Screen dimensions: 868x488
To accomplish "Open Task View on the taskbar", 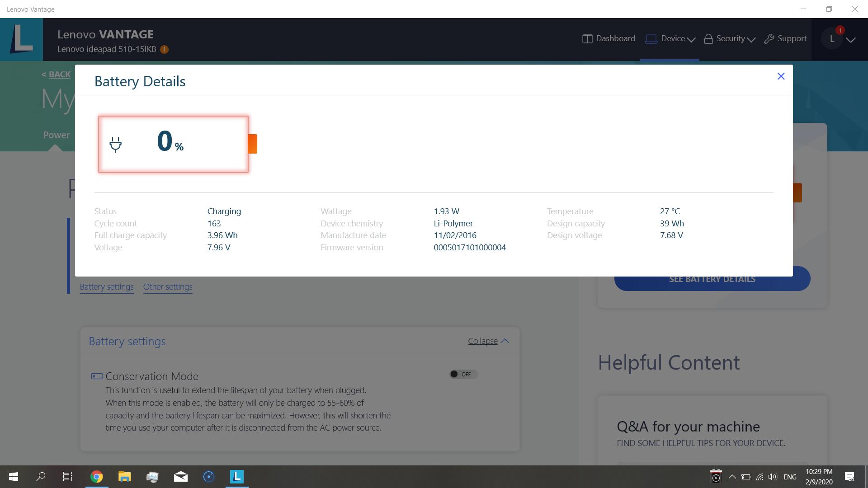I will coord(68,477).
